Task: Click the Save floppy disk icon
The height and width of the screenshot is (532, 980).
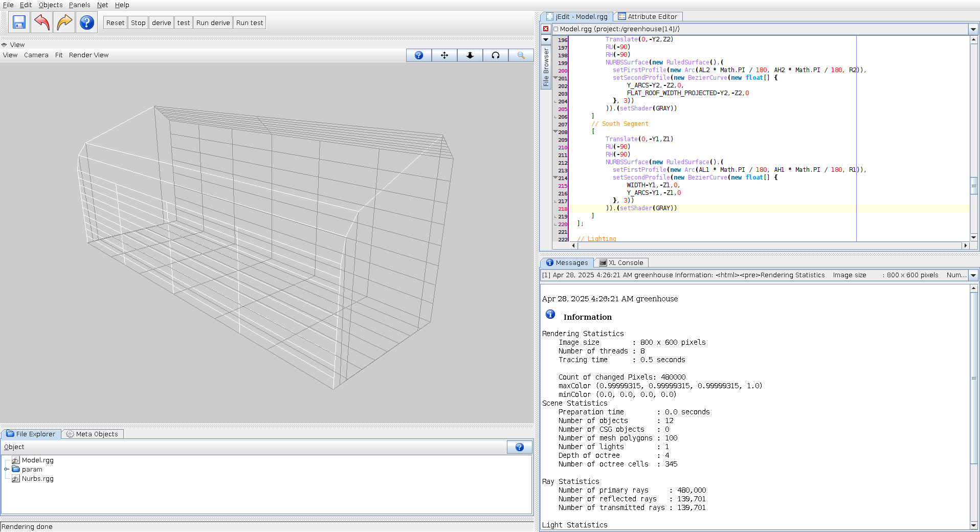Action: tap(19, 23)
